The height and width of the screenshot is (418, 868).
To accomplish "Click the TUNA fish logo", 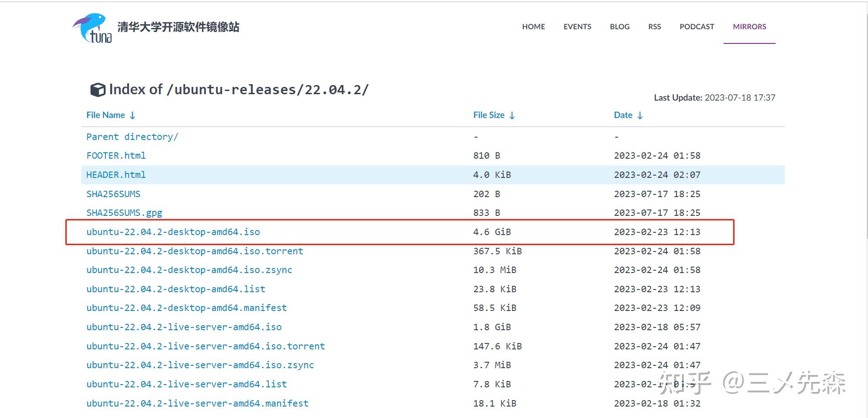I will click(92, 28).
